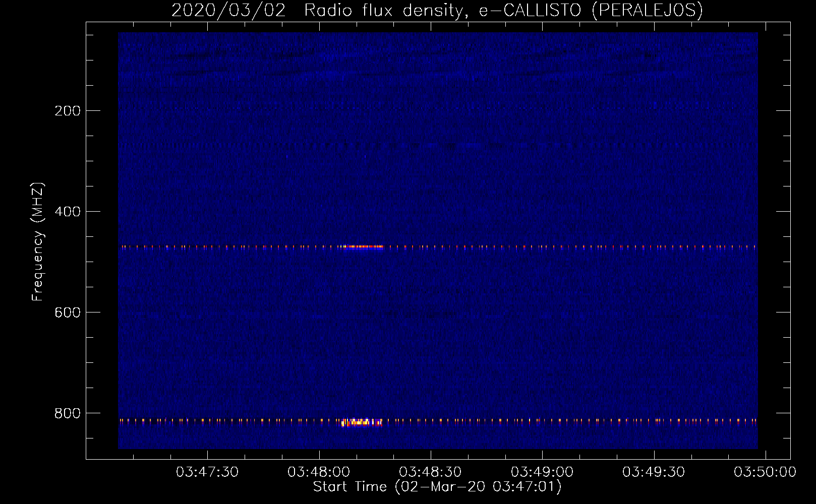Image resolution: width=816 pixels, height=504 pixels.
Task: Click the 03:49:00 time tick label
Action: point(542,472)
